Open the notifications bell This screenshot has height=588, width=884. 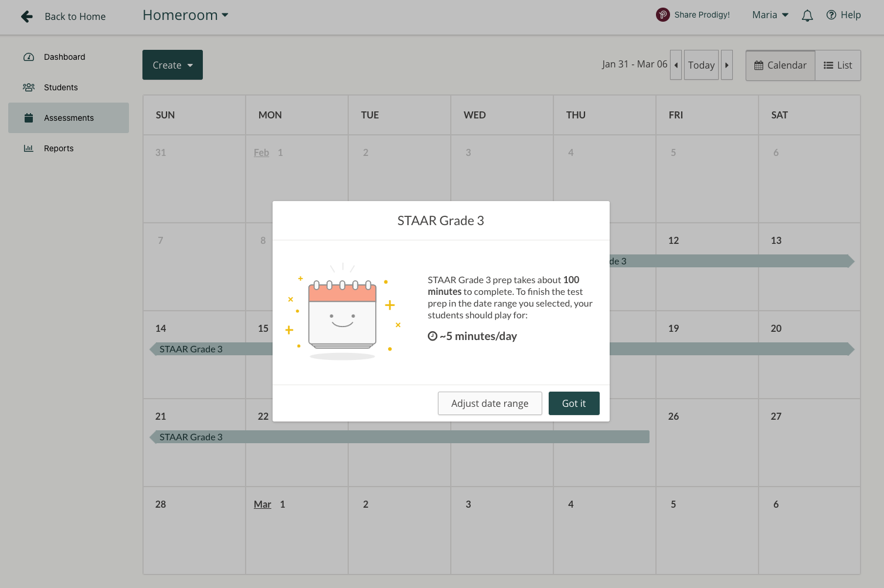807,16
